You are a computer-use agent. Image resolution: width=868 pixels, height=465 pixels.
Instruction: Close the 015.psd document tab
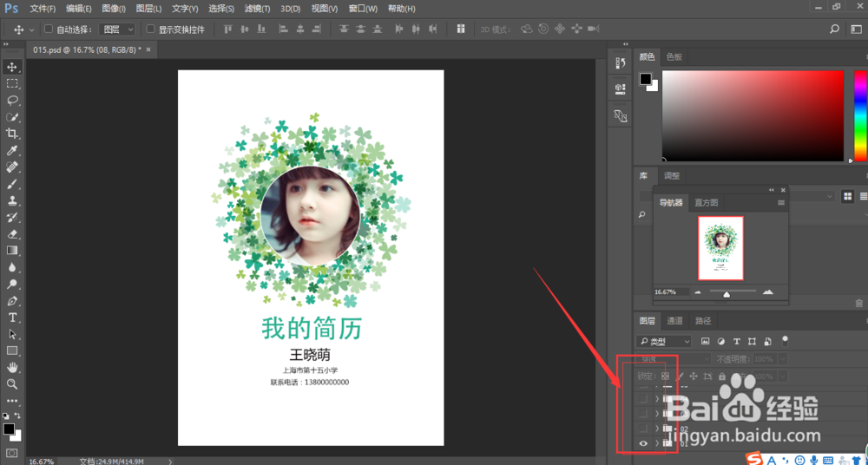pos(148,49)
